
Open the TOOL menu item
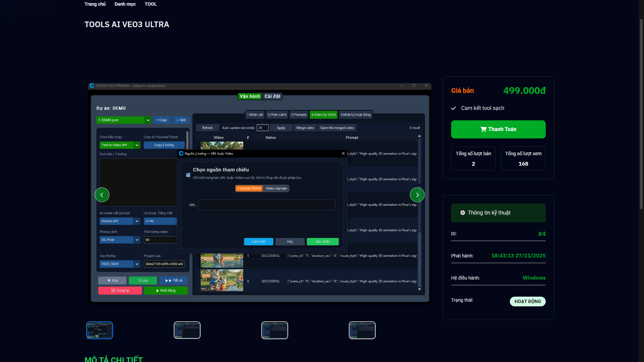(151, 4)
